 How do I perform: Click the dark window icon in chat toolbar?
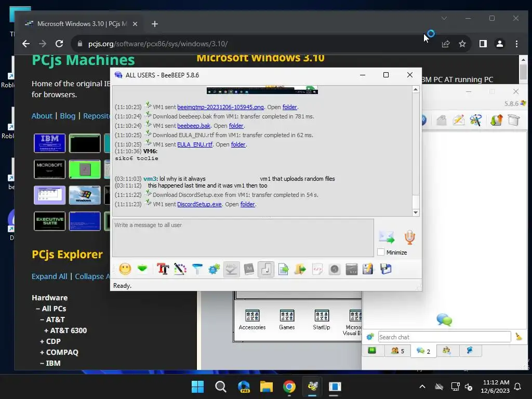pos(352,270)
